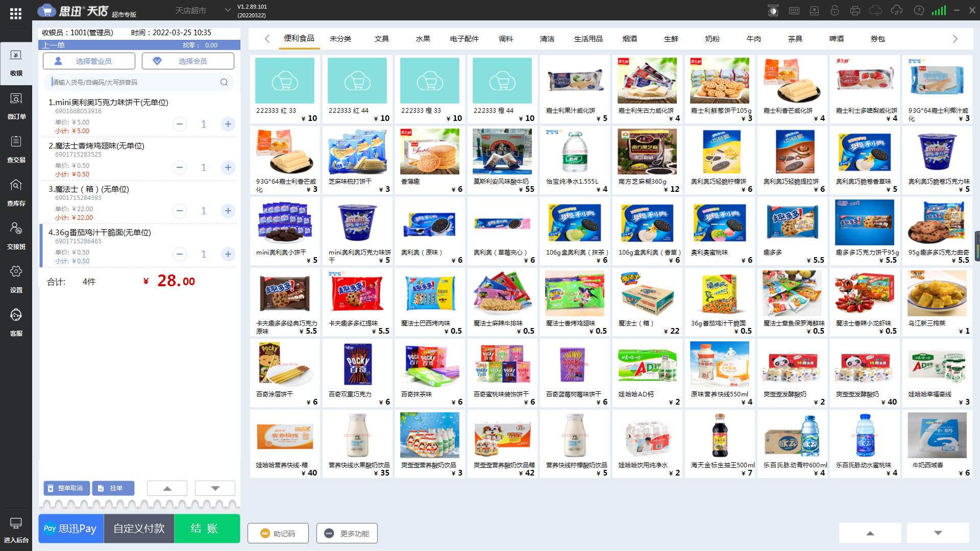The image size is (980, 551).
Task: Show previous category tabs with left chevron
Action: 267,39
